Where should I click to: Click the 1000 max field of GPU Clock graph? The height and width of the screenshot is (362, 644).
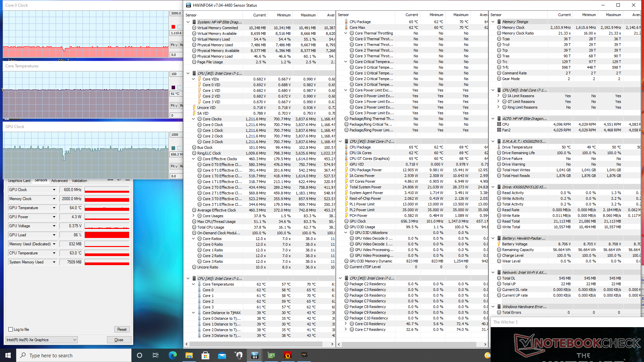[x=176, y=135]
